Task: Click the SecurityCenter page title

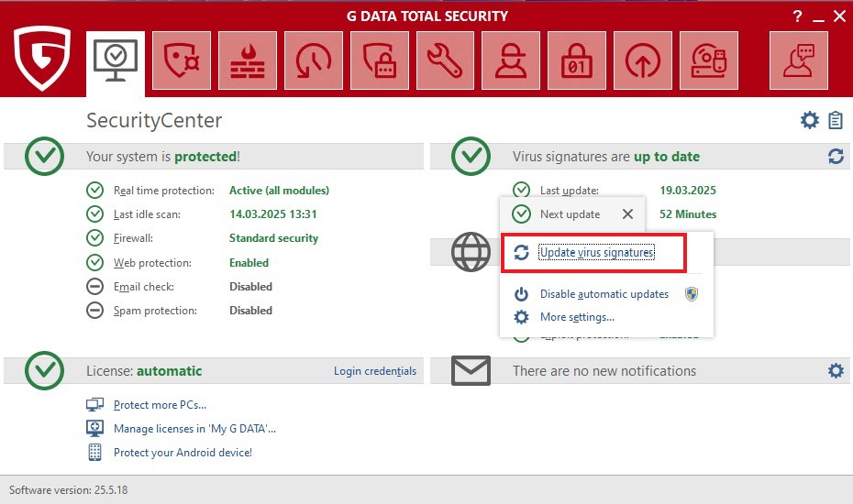Action: coord(154,120)
